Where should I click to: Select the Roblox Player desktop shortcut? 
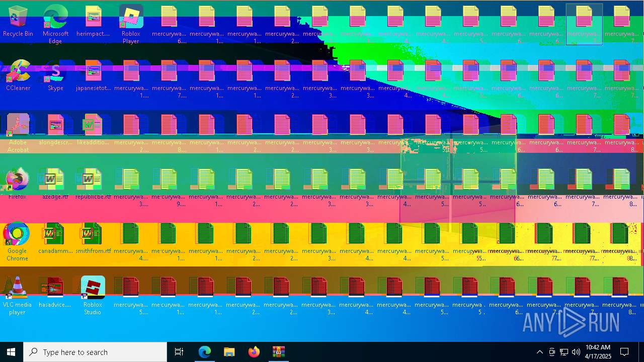pyautogui.click(x=131, y=24)
